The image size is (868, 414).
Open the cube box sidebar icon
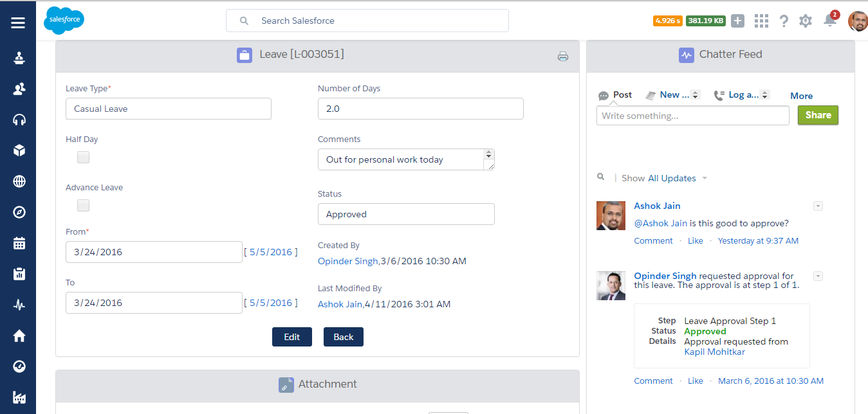(19, 150)
